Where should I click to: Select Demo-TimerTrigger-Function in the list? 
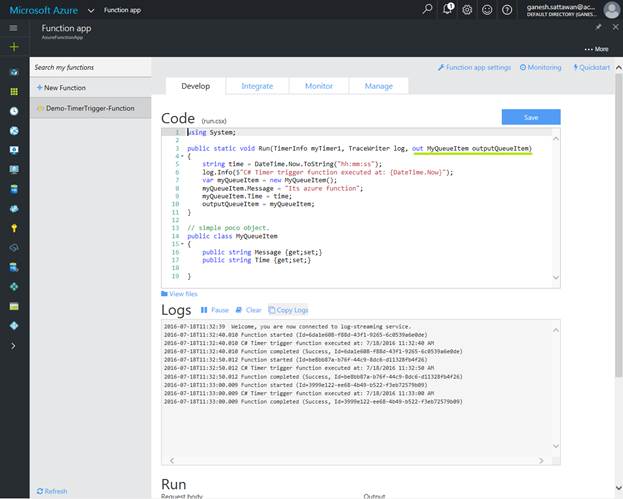[x=90, y=106]
